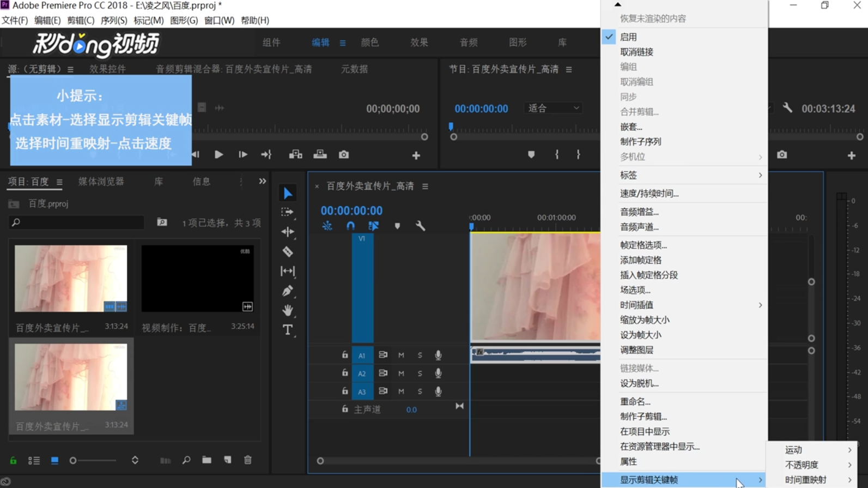Select the Razor tool
Viewport: 868px width, 488px height.
pos(288,251)
